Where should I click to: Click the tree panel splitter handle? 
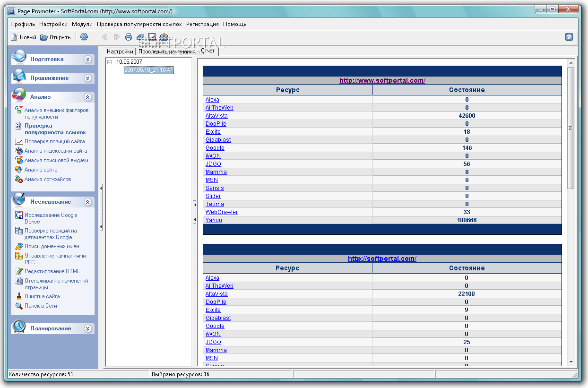click(195, 212)
